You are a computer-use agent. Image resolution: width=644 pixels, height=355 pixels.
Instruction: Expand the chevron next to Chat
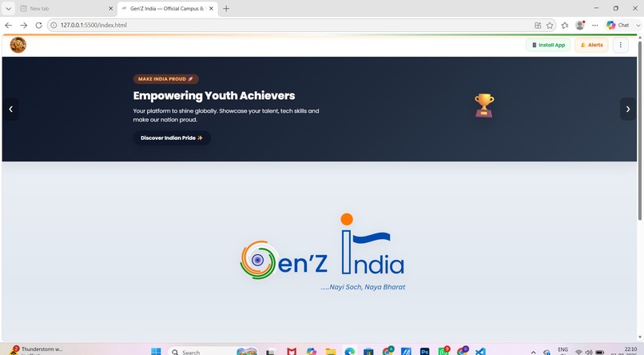pos(638,25)
